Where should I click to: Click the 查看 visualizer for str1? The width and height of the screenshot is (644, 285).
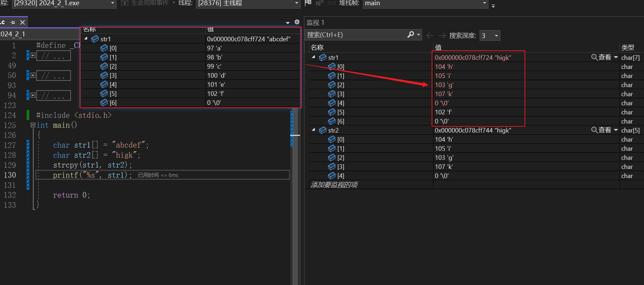(x=601, y=57)
